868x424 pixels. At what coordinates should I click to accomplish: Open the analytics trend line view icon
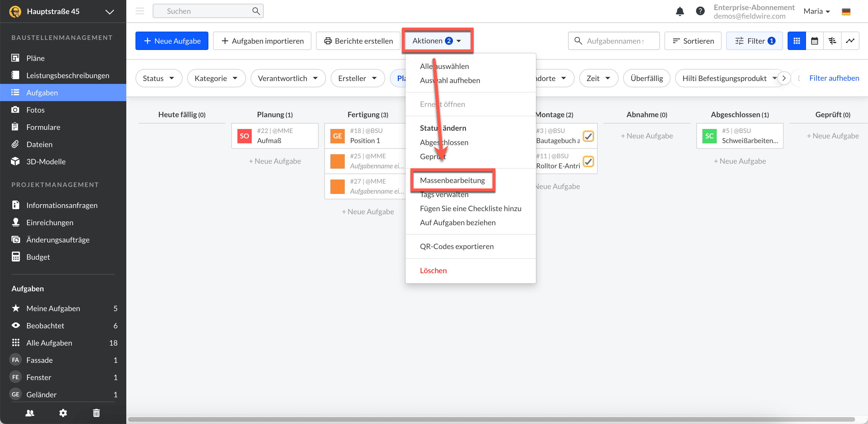click(850, 41)
